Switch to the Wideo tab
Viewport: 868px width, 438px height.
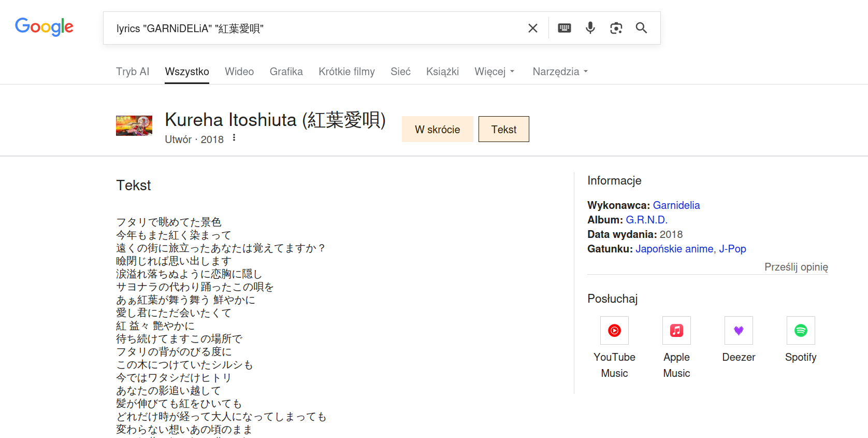(239, 72)
